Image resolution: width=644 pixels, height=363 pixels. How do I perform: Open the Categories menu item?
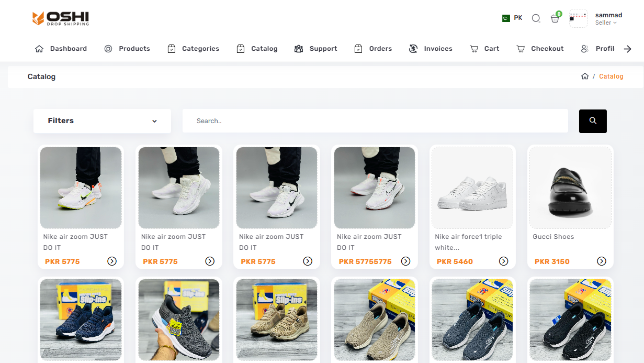tap(193, 49)
